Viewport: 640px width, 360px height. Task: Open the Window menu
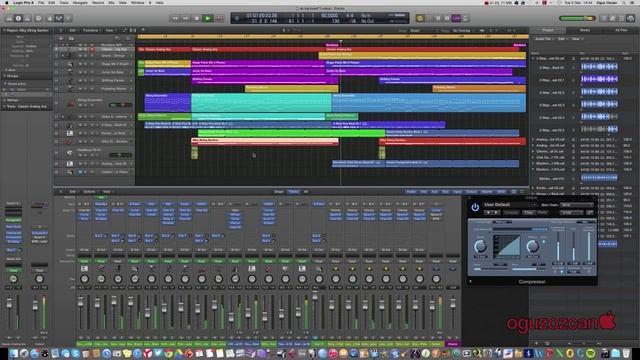pyautogui.click(x=138, y=2)
